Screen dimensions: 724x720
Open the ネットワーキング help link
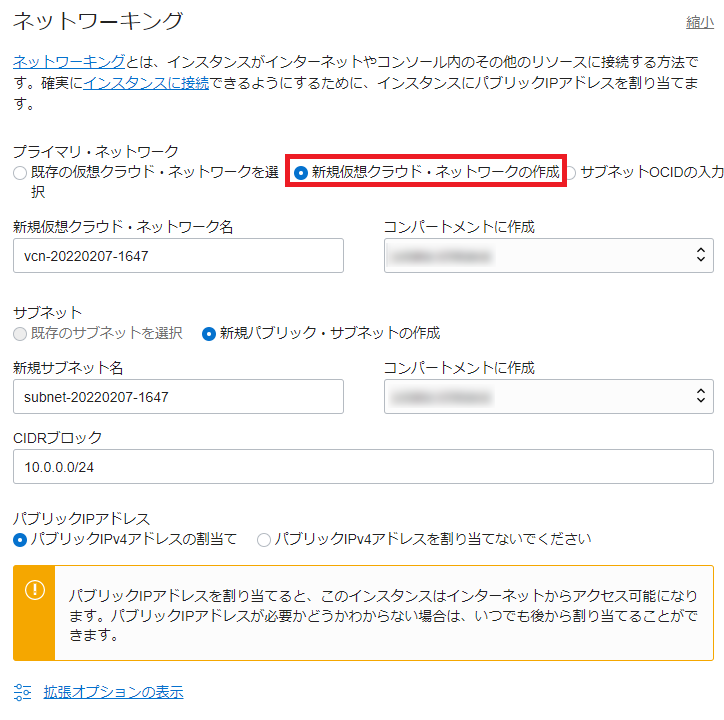click(69, 62)
